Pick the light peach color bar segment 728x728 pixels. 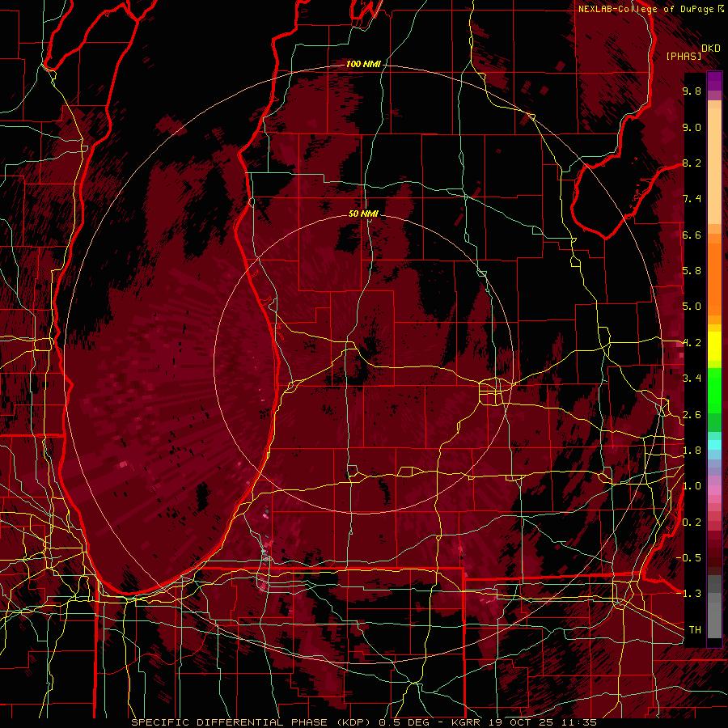[x=714, y=167]
